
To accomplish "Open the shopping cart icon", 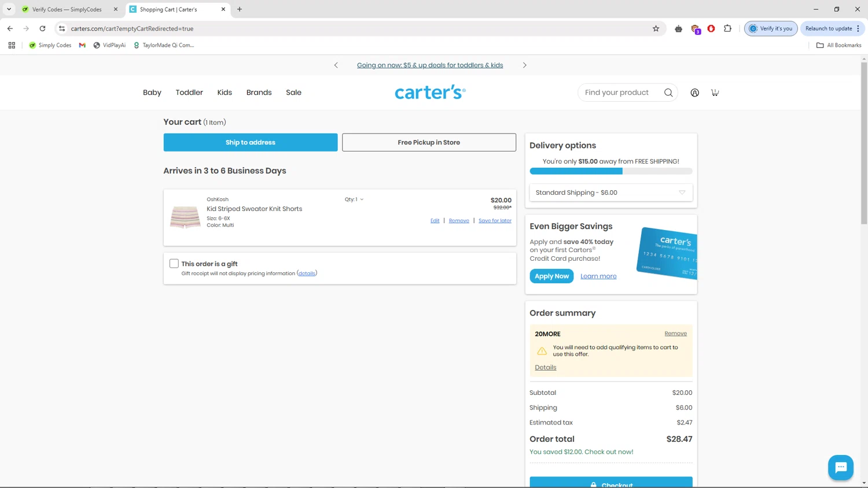I will click(x=715, y=93).
